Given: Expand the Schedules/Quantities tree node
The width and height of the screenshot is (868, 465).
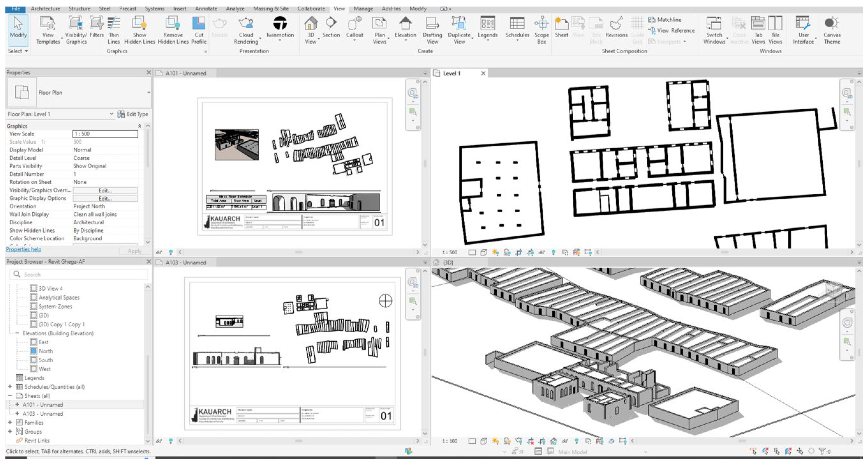Looking at the screenshot, I should (10, 387).
